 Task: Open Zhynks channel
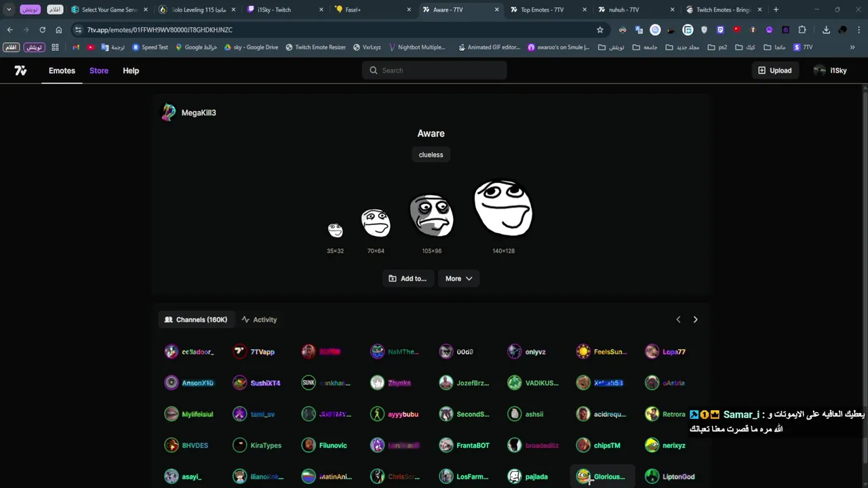(x=391, y=383)
